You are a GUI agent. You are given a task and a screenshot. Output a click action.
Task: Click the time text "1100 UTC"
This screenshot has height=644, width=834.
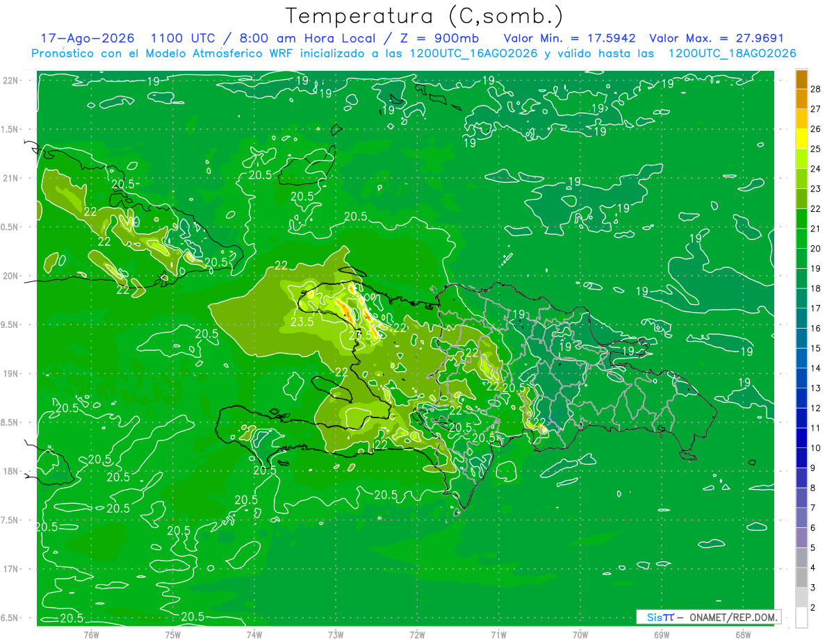[x=183, y=38]
